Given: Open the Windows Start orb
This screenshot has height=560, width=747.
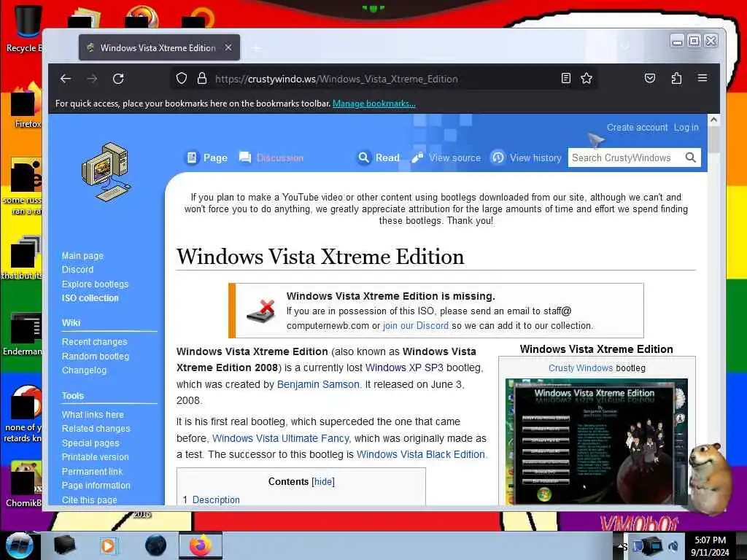Looking at the screenshot, I should click(19, 545).
